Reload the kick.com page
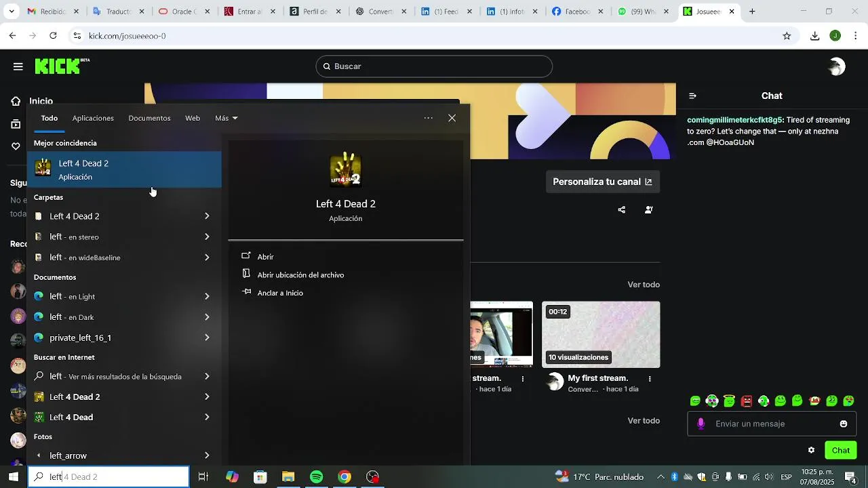Image resolution: width=868 pixels, height=488 pixels. (x=54, y=36)
